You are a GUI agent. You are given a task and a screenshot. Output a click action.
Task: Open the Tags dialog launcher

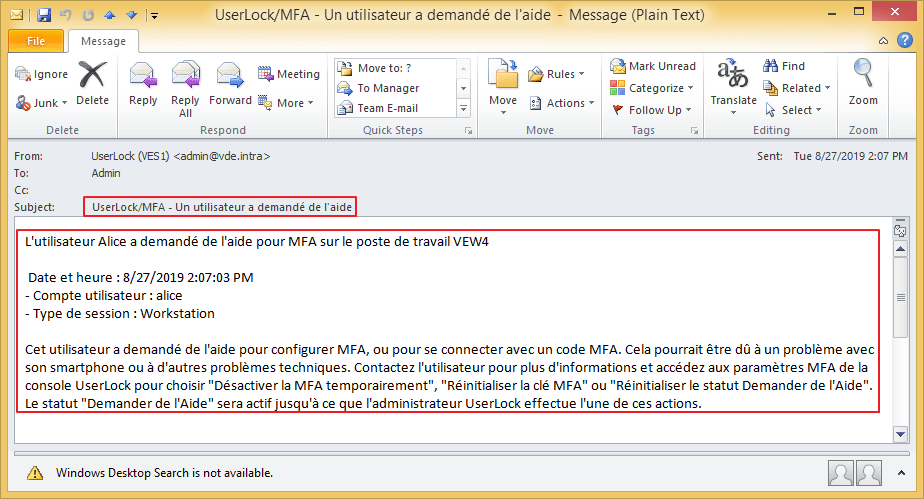[695, 131]
